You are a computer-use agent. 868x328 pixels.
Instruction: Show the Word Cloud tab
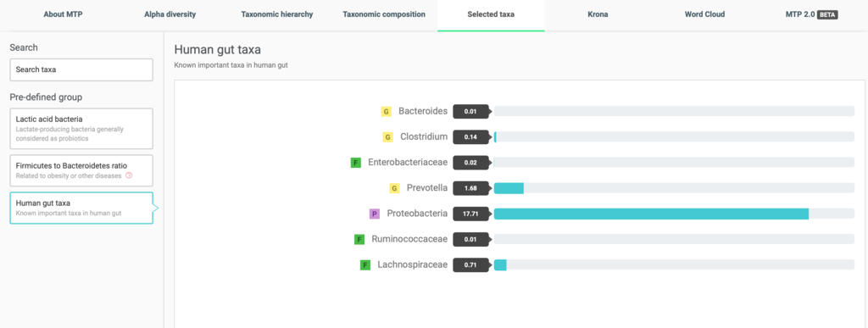pos(704,15)
